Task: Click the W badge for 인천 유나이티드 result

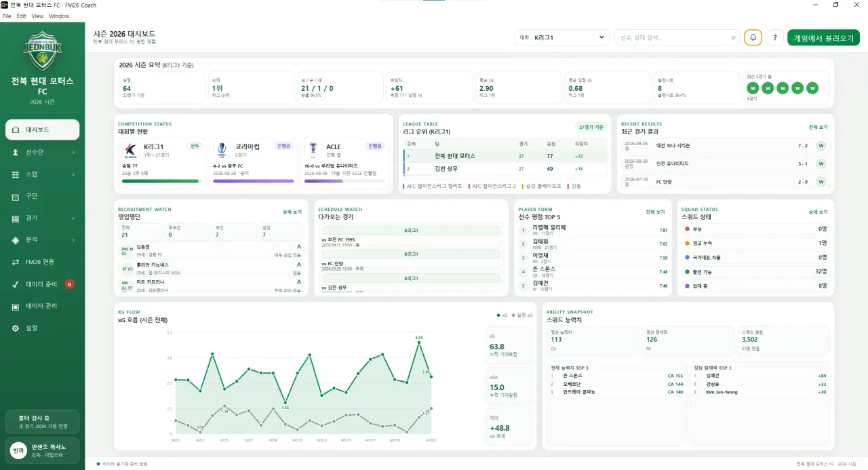Action: click(821, 163)
